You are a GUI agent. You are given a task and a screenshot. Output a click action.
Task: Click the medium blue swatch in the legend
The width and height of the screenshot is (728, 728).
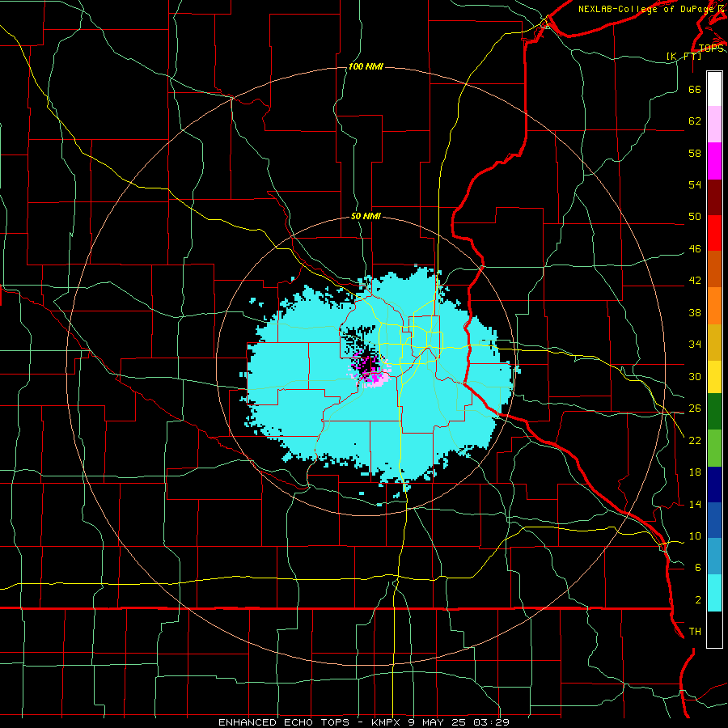714,520
